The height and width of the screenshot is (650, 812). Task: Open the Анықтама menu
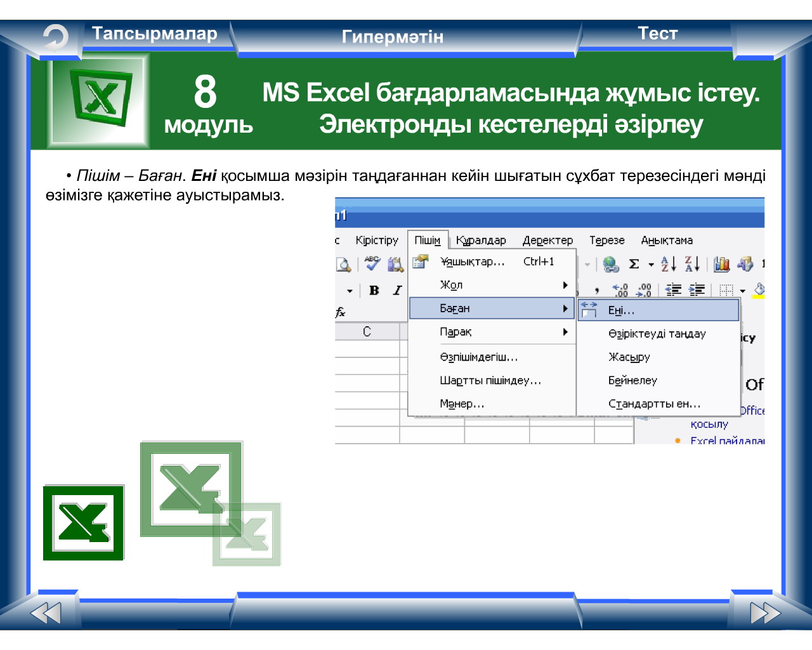(x=667, y=240)
